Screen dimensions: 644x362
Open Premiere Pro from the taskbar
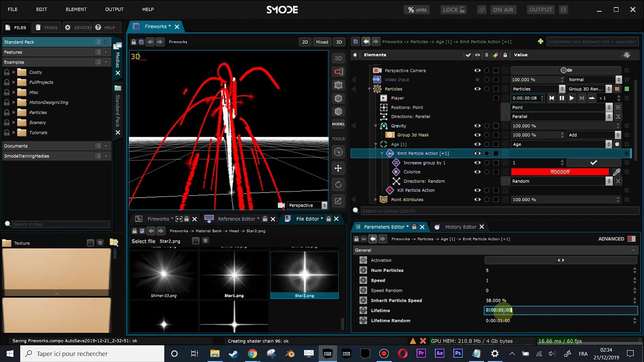pyautogui.click(x=421, y=353)
